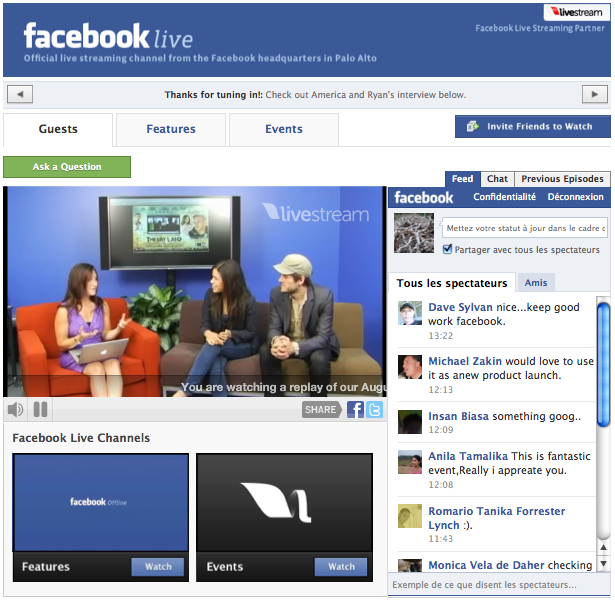This screenshot has width=615, height=601.
Task: Click Watch on the Events channel
Action: coord(341,566)
